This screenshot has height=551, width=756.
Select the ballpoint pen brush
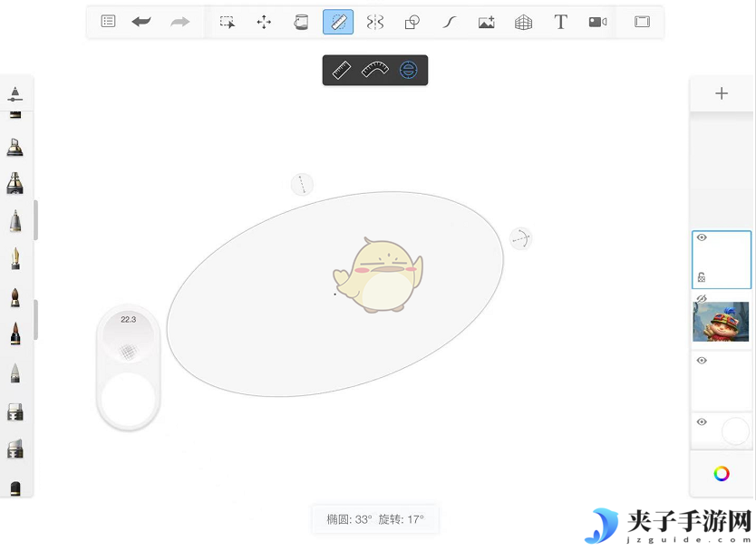(x=15, y=221)
